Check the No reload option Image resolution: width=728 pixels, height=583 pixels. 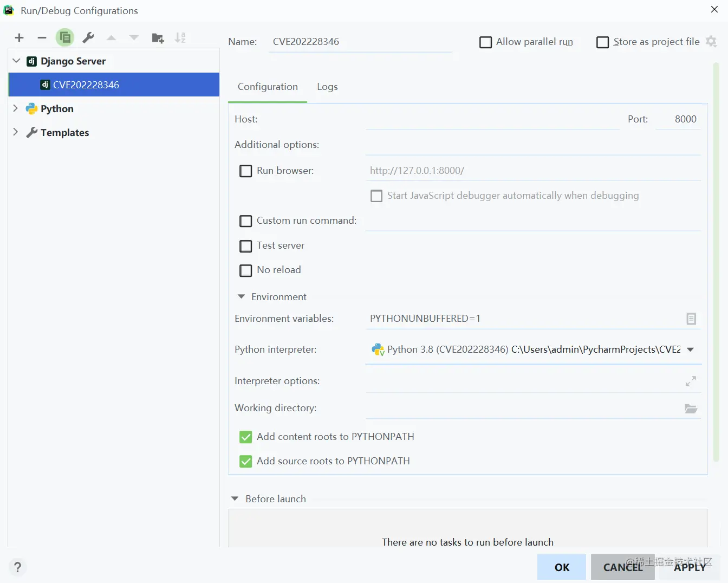click(x=246, y=270)
